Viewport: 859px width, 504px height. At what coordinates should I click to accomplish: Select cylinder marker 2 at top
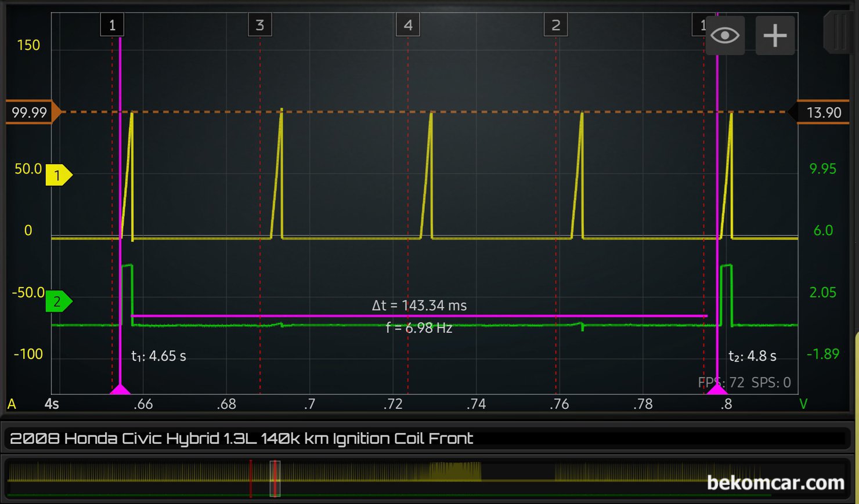555,25
